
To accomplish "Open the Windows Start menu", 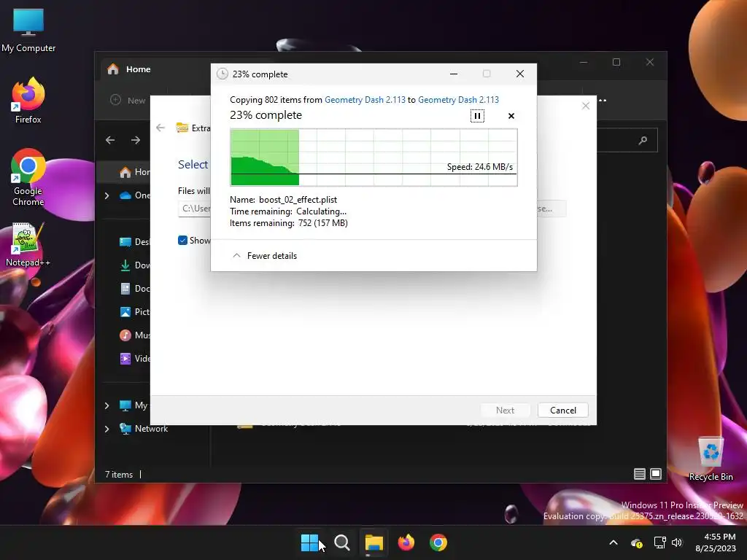I will (309, 542).
